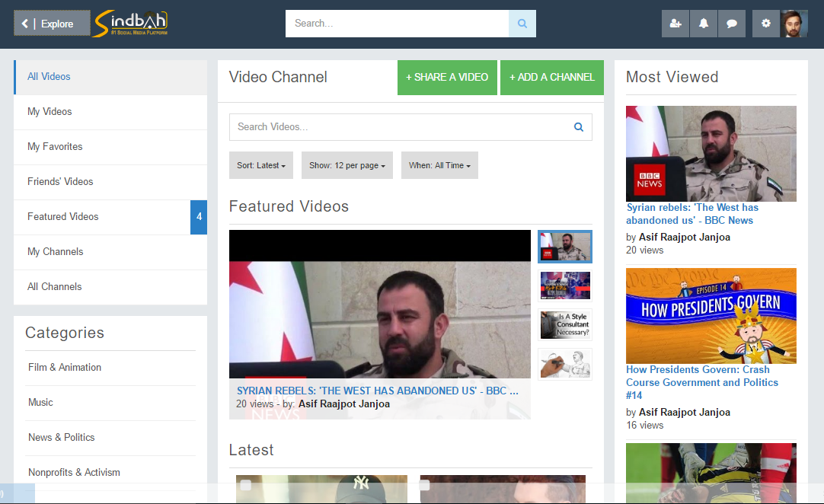Tick checkbox on first Latest video
Viewport: 824px width, 504px height.
pyautogui.click(x=245, y=485)
